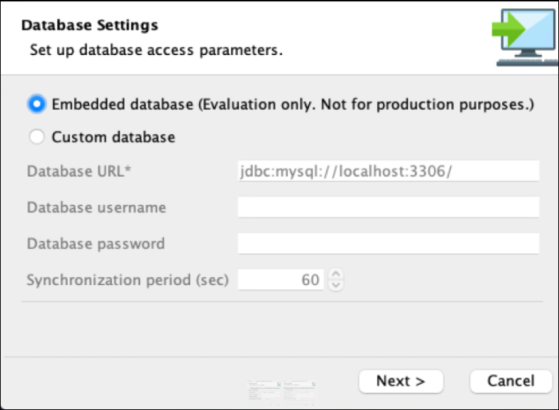Proceed with the Next > button
This screenshot has height=410, width=559.
click(401, 381)
